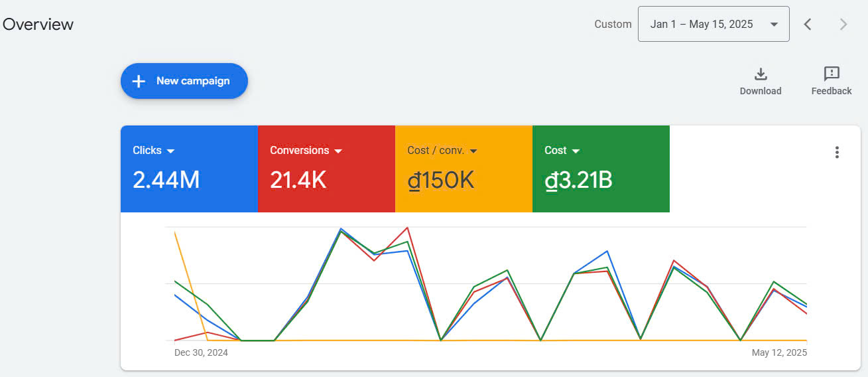
Task: Open the Feedback icon
Action: point(832,74)
